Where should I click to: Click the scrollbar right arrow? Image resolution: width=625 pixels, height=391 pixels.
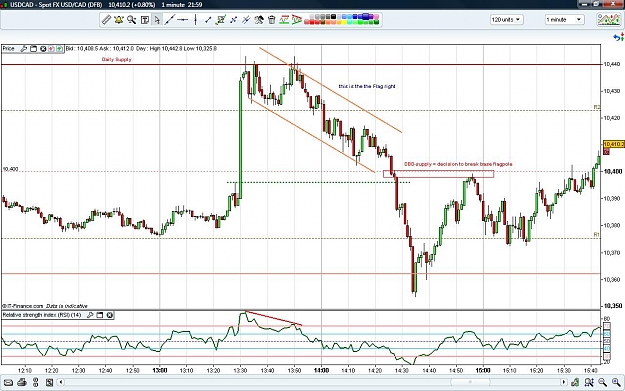[x=564, y=383]
